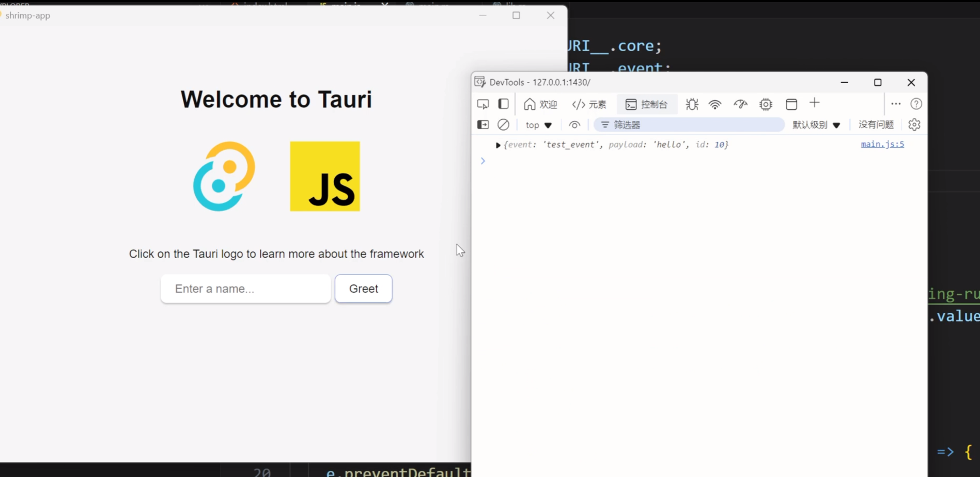Add more tools with plus icon
The height and width of the screenshot is (477, 980).
tap(815, 103)
